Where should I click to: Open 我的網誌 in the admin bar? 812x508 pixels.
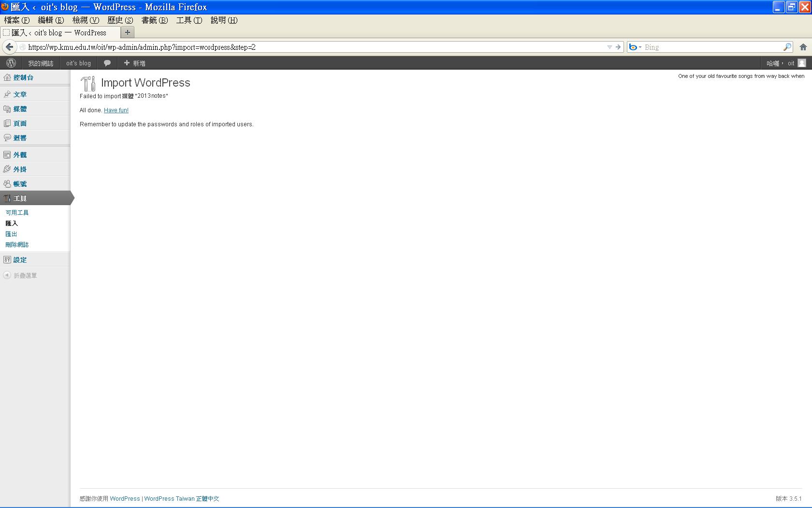coord(41,63)
